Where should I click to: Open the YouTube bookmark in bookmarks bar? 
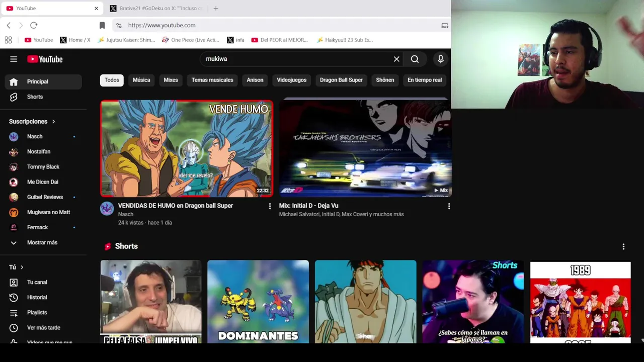tap(39, 40)
